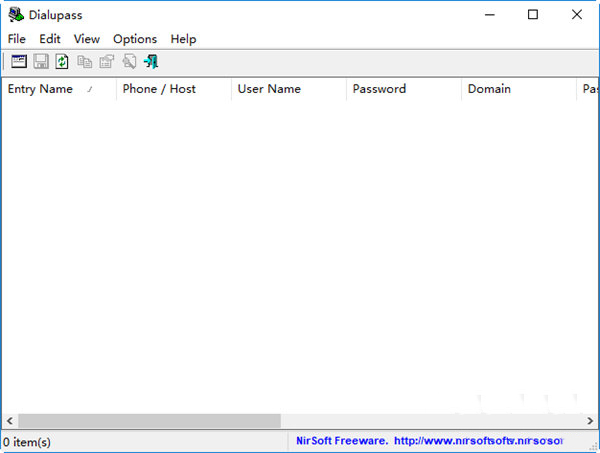Click the horizontal scrollbar left arrow

coord(10,421)
